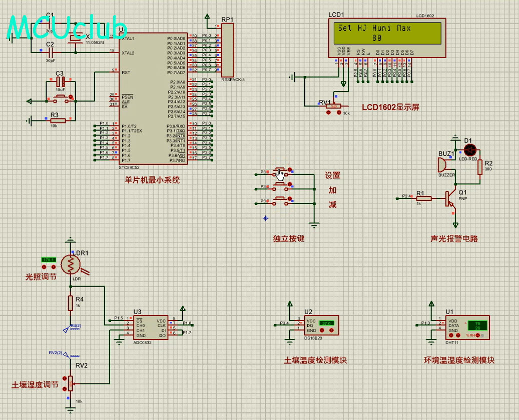Click right red adjust dot under LDR1 value
This screenshot has width=519, height=420.
[53, 267]
